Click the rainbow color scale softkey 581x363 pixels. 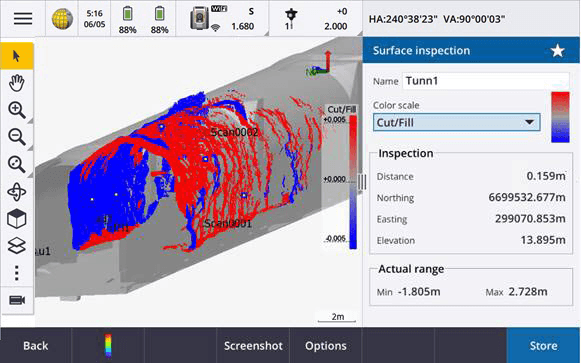[x=108, y=346]
